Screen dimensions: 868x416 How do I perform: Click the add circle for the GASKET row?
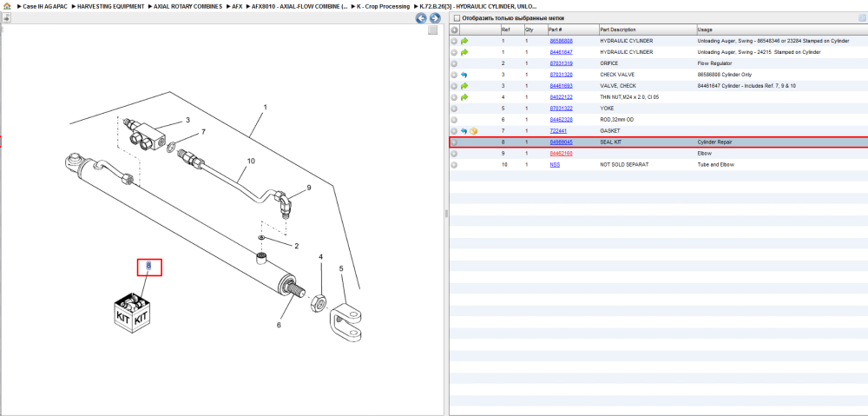454,131
